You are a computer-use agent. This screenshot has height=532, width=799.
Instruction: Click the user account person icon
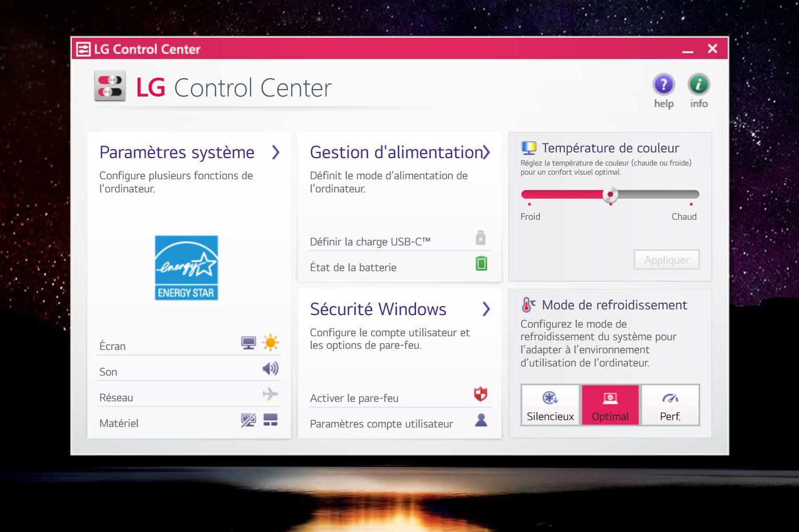pos(481,420)
